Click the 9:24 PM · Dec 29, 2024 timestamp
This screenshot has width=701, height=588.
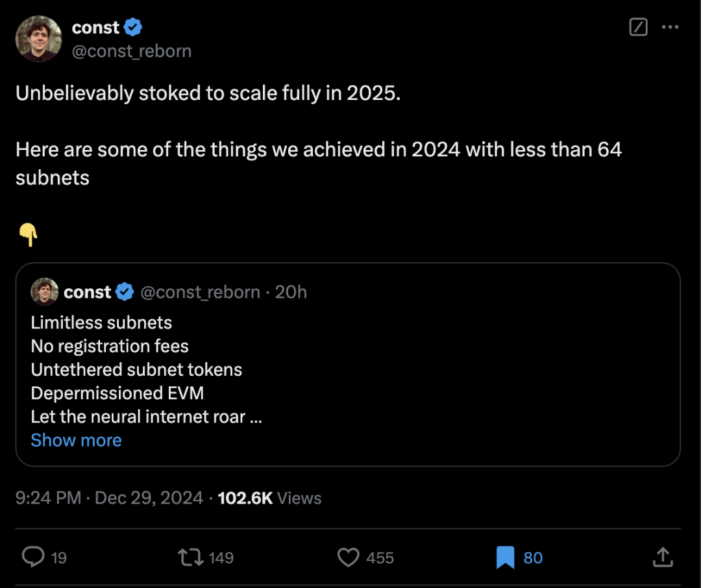click(109, 498)
